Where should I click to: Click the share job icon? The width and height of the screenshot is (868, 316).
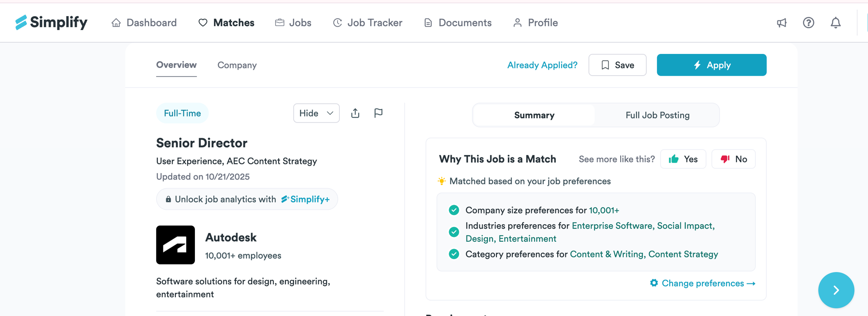click(355, 113)
